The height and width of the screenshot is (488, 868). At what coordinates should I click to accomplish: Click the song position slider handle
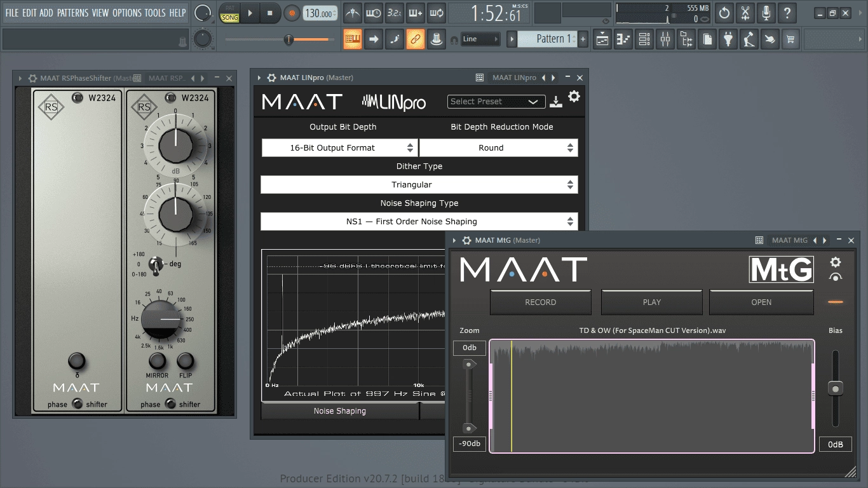coord(288,39)
